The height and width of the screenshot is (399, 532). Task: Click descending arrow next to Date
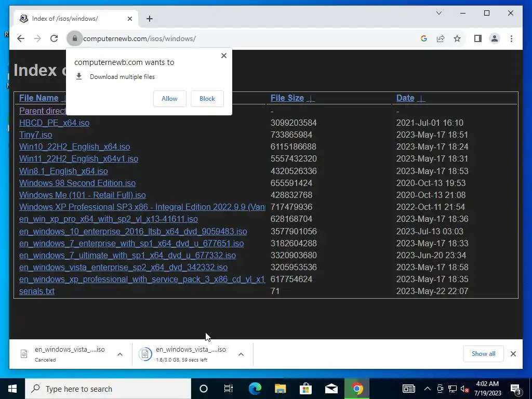tap(421, 99)
